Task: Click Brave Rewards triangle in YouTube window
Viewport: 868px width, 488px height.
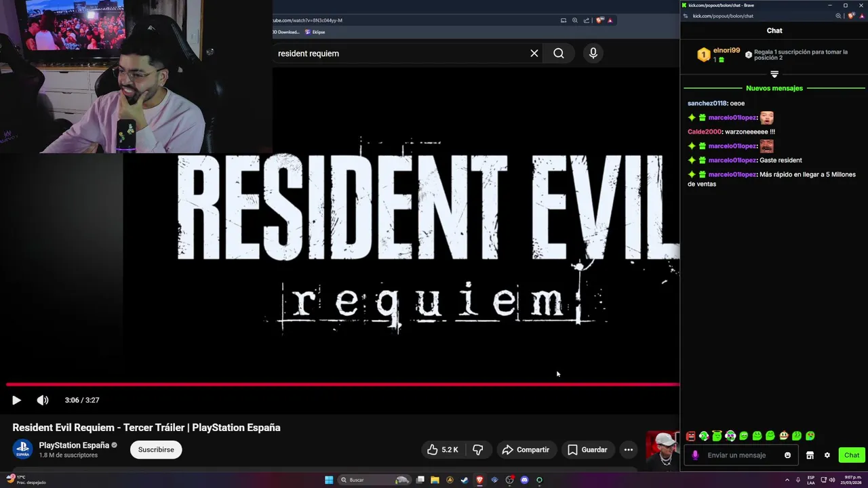Action: pyautogui.click(x=610, y=20)
